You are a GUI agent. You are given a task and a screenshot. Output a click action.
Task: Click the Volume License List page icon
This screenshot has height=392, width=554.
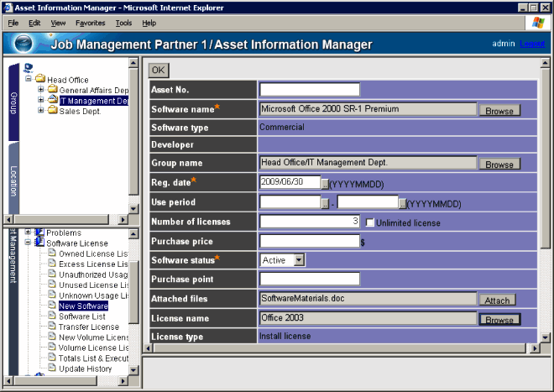(52, 347)
